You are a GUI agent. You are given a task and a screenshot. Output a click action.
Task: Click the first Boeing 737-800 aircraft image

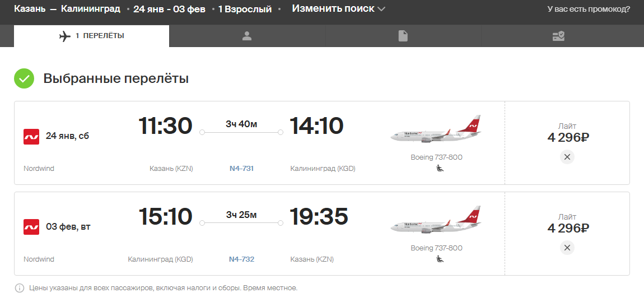click(436, 129)
